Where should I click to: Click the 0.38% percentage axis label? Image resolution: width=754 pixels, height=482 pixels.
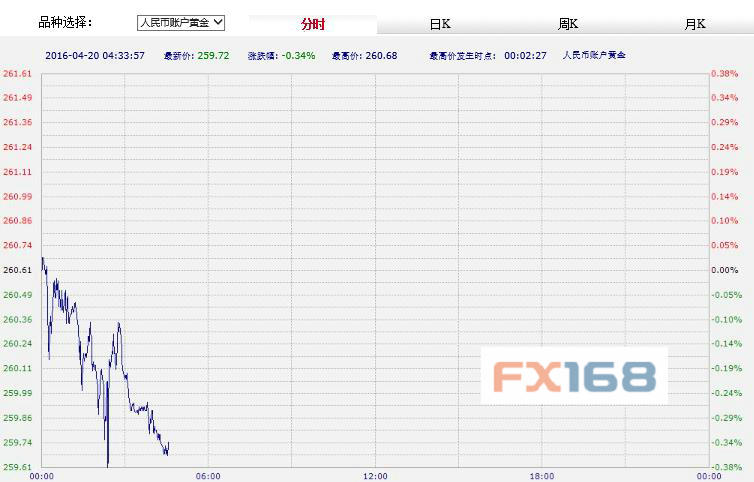[725, 74]
